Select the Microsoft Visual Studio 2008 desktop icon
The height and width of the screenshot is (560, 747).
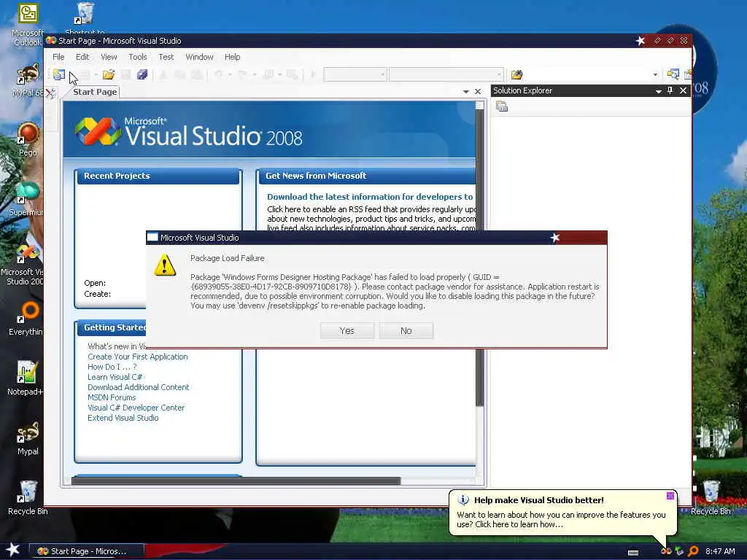[x=24, y=265]
